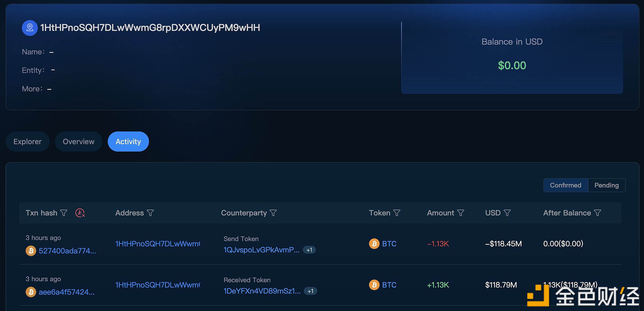Switch to the Overview tab

click(78, 142)
